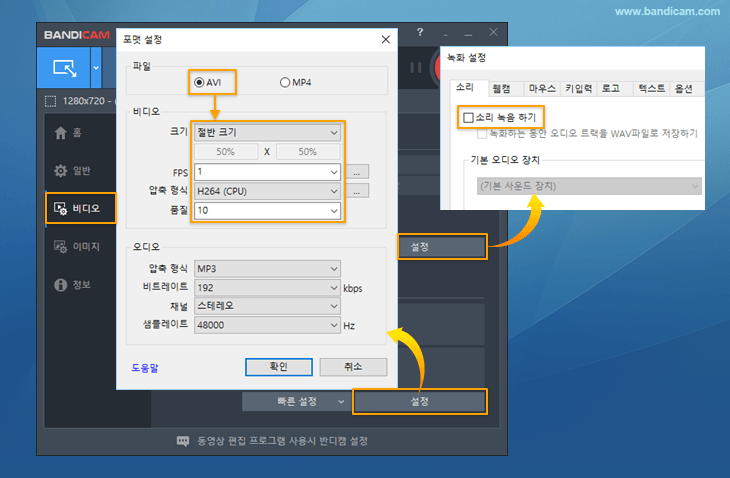Open the 크기 dropdown showing 절반 크기
The image size is (730, 478).
[267, 133]
